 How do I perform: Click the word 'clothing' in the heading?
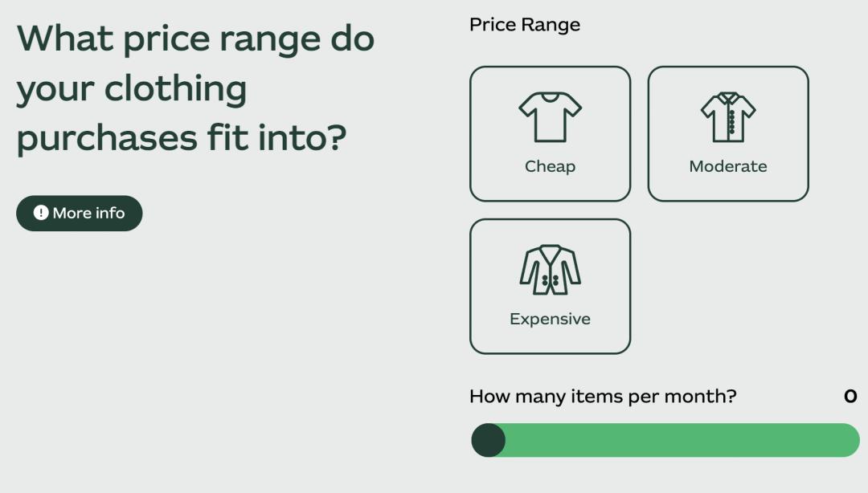tap(175, 88)
